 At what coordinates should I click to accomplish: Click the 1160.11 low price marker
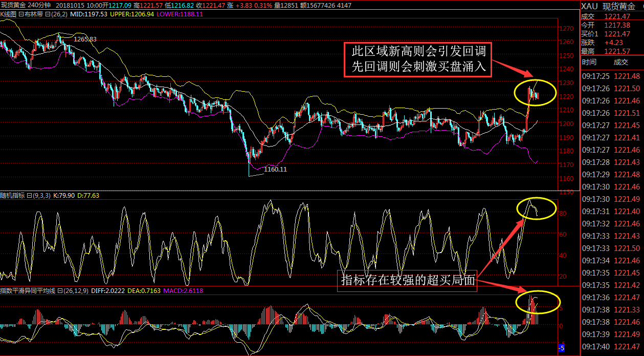(276, 169)
